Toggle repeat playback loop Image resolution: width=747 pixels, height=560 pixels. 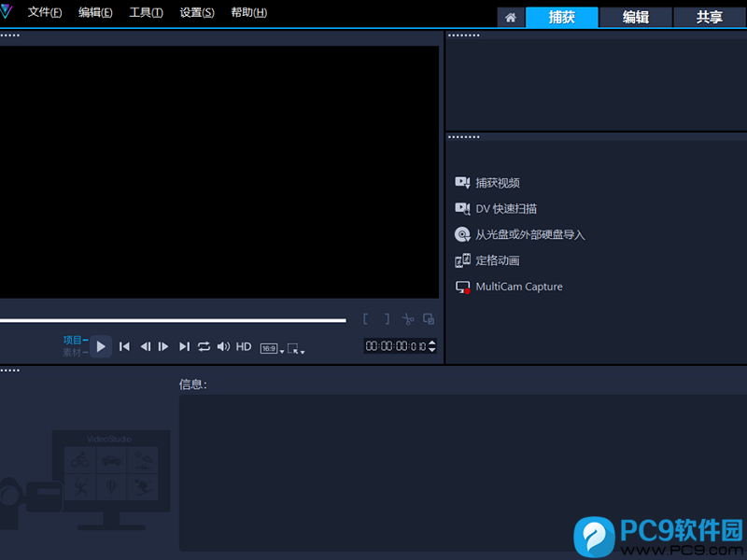[204, 346]
